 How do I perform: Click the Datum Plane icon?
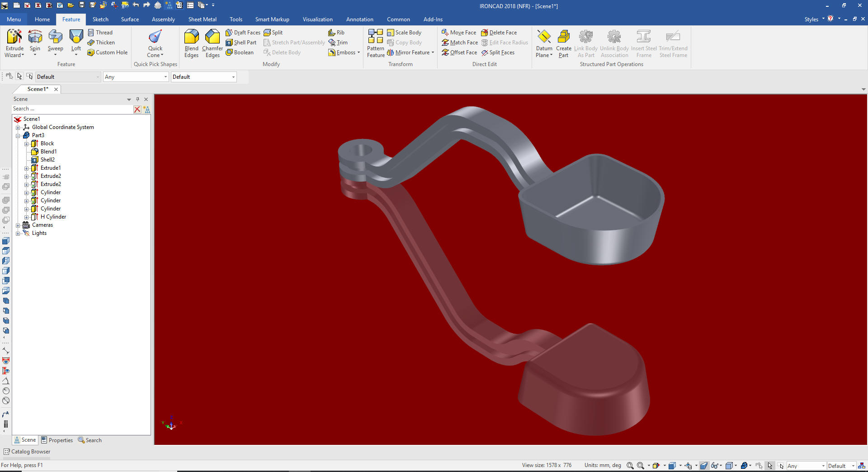pyautogui.click(x=544, y=37)
